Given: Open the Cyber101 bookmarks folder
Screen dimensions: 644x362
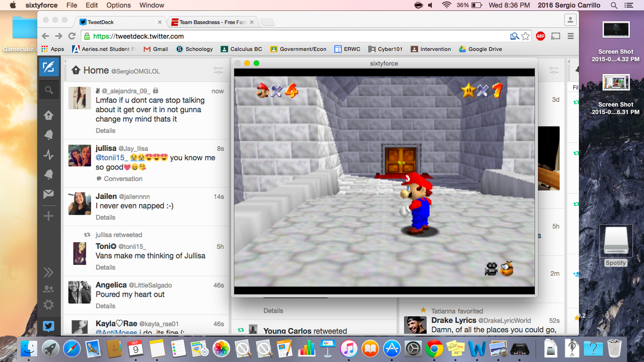Looking at the screenshot, I should pos(385,49).
